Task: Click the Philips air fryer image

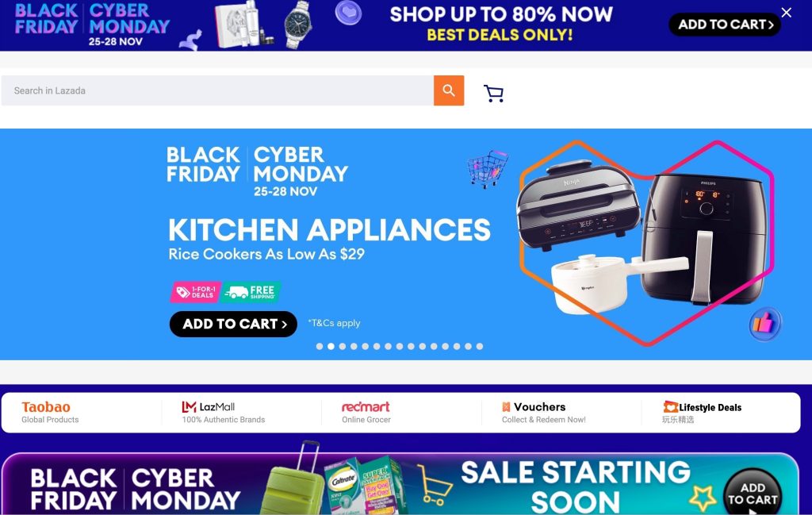Action: click(x=702, y=238)
